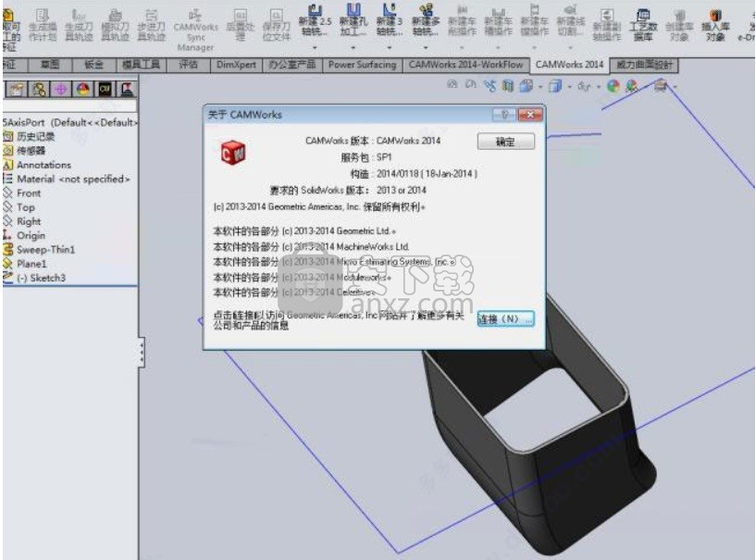
Task: Click the View Orientation cube icon
Action: (526, 86)
